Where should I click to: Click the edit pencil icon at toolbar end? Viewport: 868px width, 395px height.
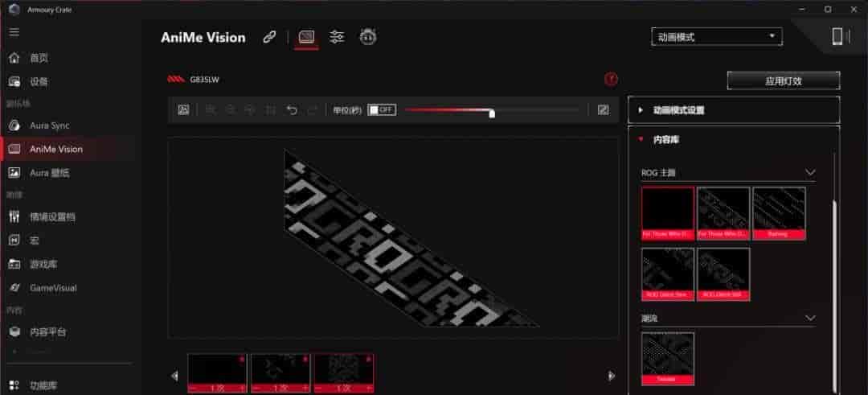604,110
